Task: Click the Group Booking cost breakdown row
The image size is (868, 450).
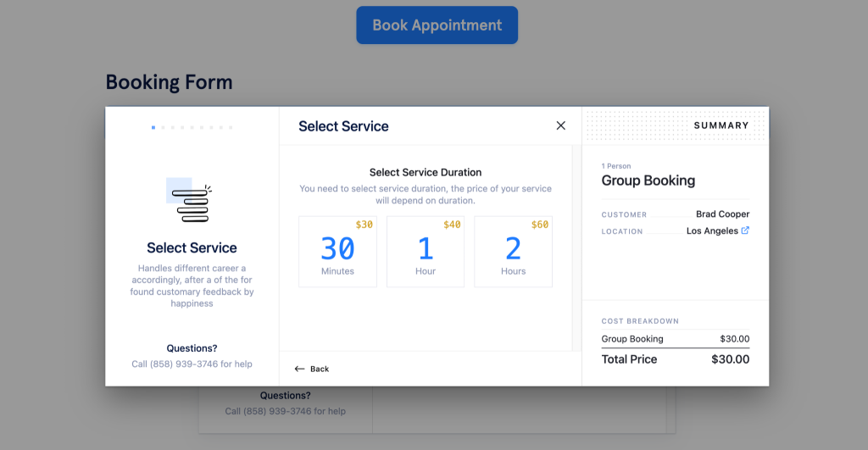Action: (676, 339)
